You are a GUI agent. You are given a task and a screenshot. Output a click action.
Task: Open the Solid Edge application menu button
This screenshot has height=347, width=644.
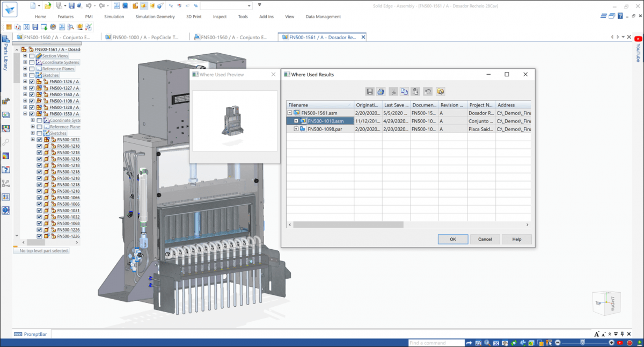10,9
